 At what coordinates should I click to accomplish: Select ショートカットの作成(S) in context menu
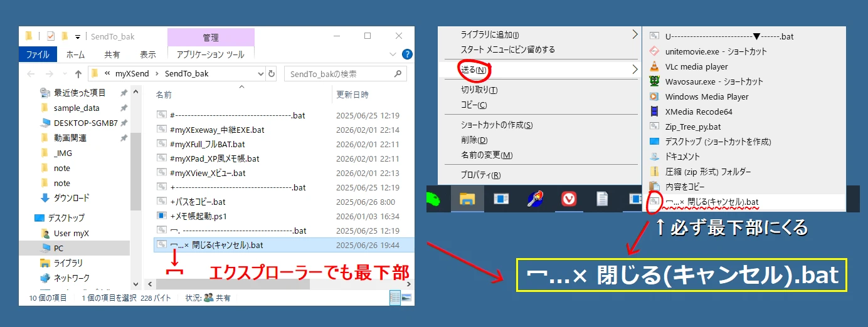[497, 125]
